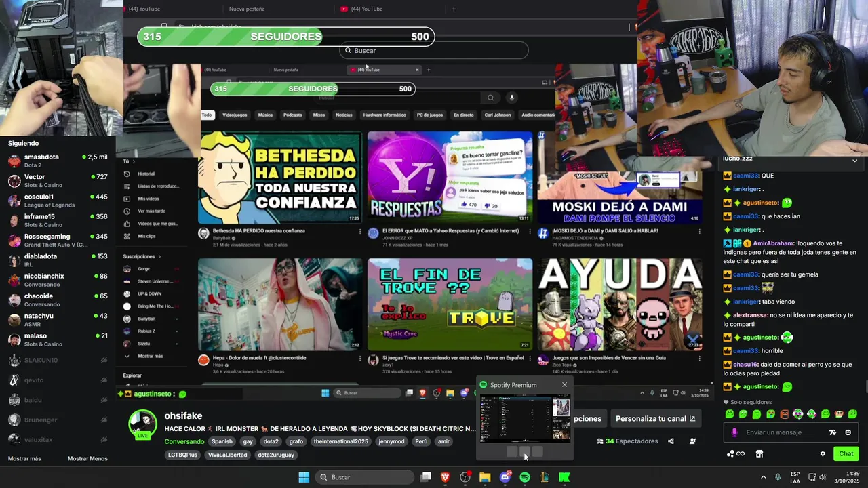The height and width of the screenshot is (488, 868).
Task: Click the volume icon in the system tray
Action: pos(823,477)
